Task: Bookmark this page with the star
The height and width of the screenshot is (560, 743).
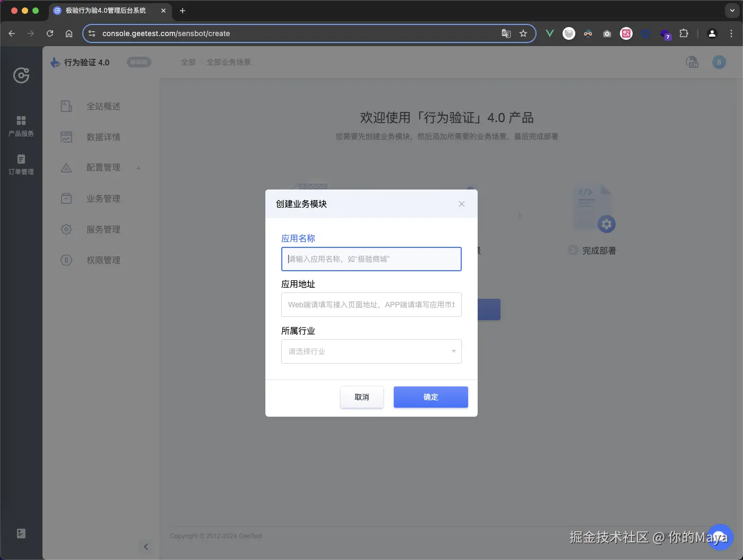Action: [x=523, y=33]
